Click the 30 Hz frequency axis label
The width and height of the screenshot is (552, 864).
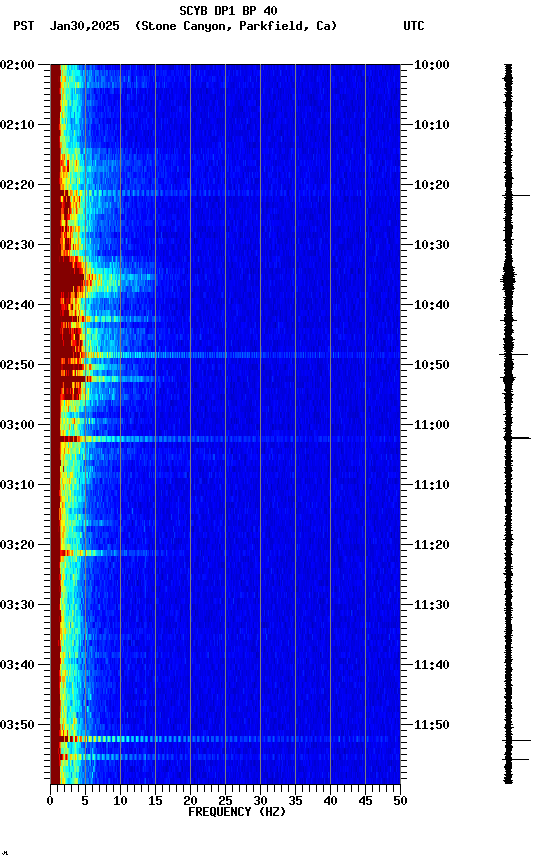coord(260,801)
